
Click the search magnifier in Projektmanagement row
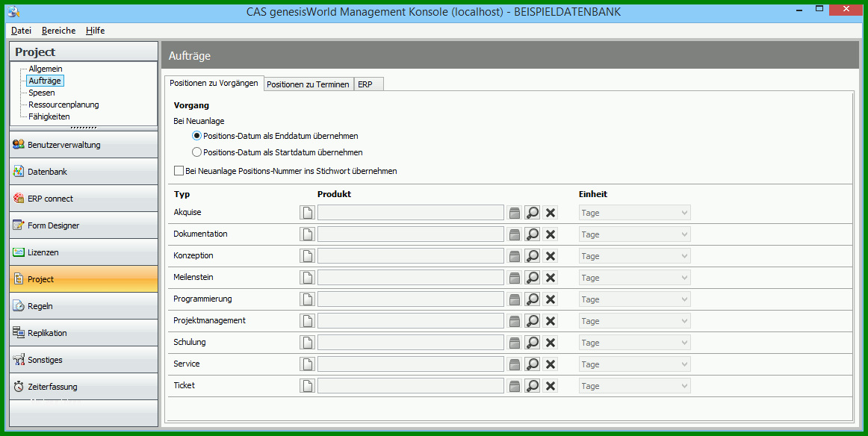532,320
